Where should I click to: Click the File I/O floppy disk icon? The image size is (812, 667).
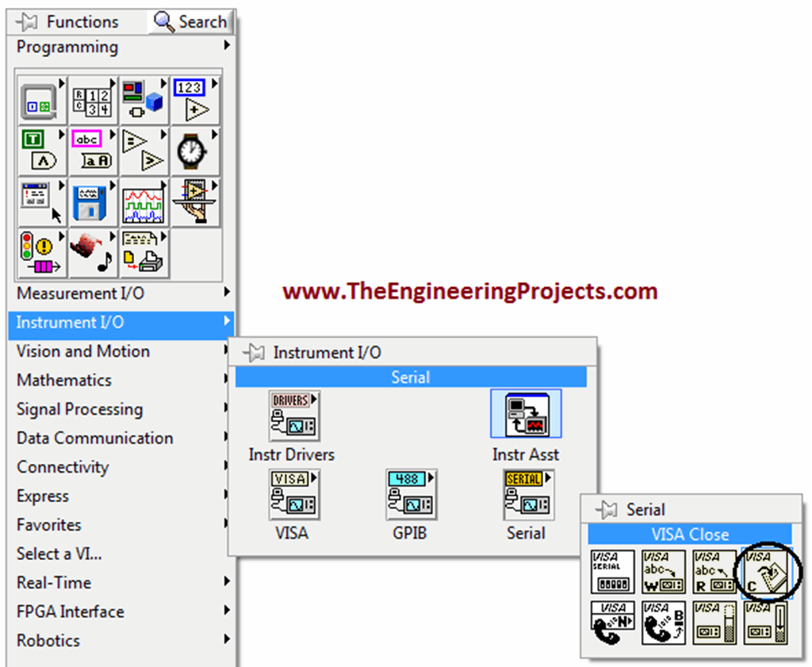pyautogui.click(x=93, y=202)
